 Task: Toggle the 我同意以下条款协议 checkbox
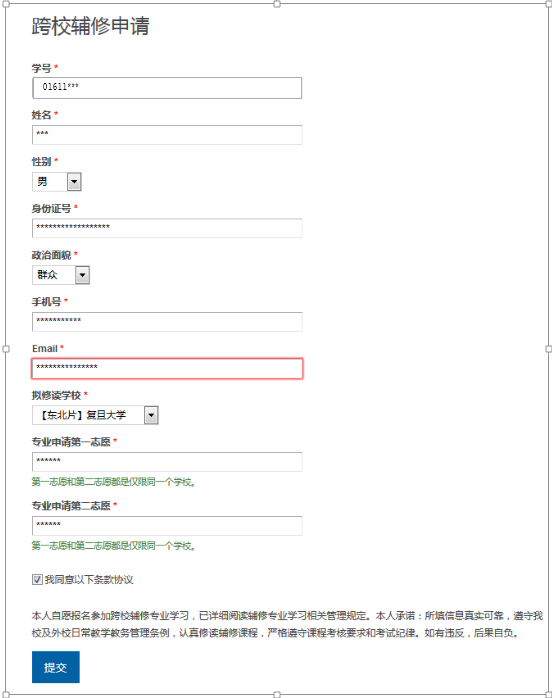coord(37,579)
